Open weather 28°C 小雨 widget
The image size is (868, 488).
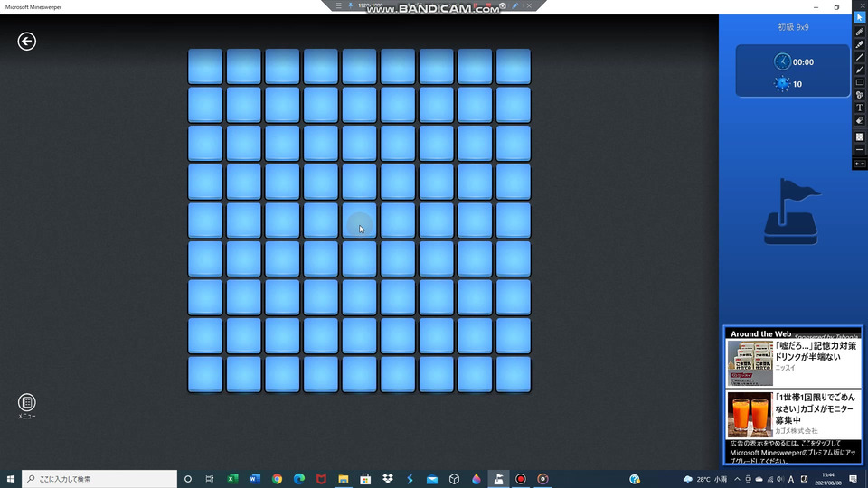pos(704,479)
